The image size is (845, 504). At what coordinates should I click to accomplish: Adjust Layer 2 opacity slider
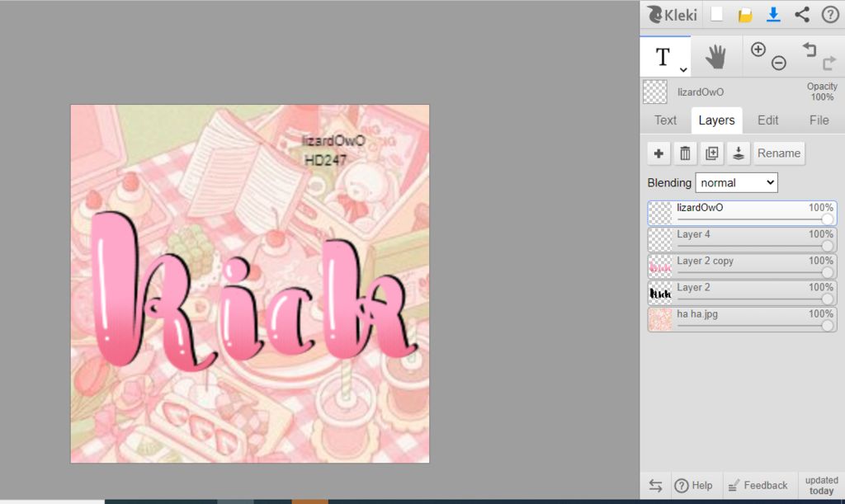754,299
